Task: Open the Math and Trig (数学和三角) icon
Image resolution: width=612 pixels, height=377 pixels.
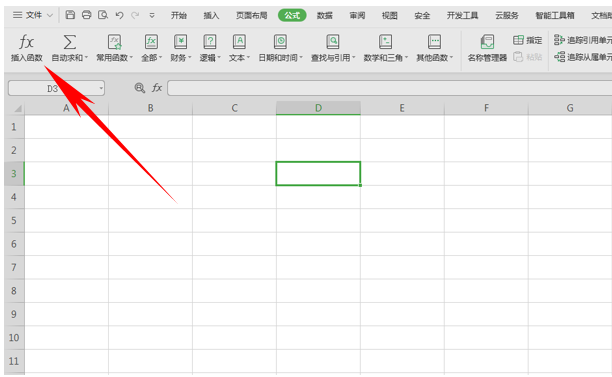Action: [x=385, y=41]
